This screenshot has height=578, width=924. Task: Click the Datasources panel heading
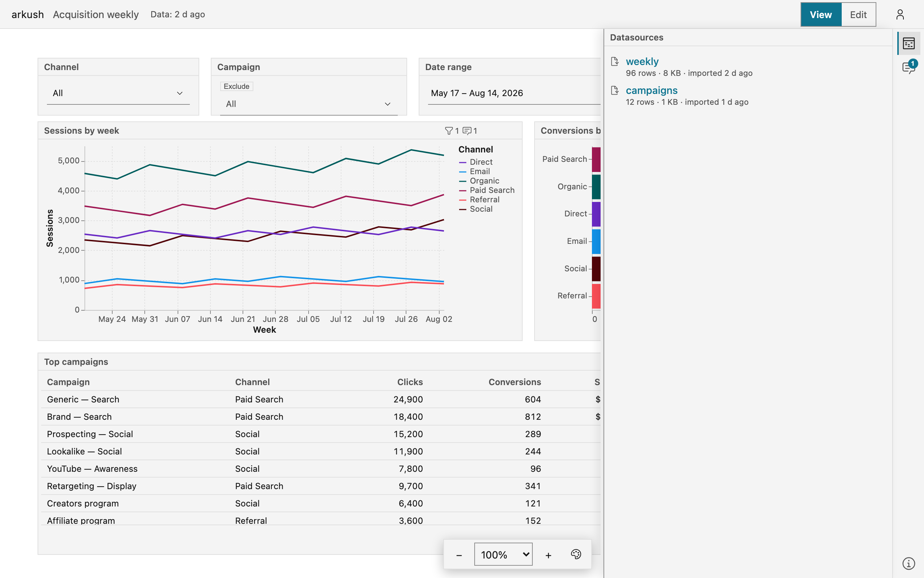click(x=636, y=38)
